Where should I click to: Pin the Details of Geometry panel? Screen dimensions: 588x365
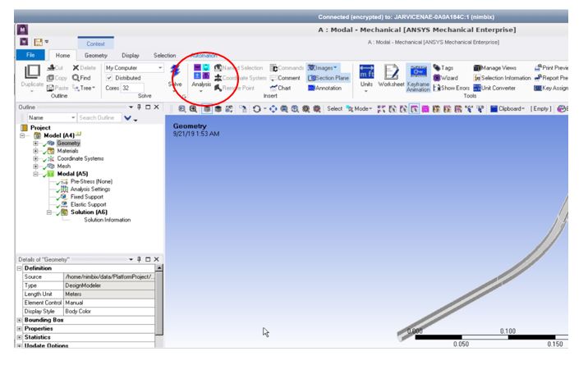(x=139, y=259)
